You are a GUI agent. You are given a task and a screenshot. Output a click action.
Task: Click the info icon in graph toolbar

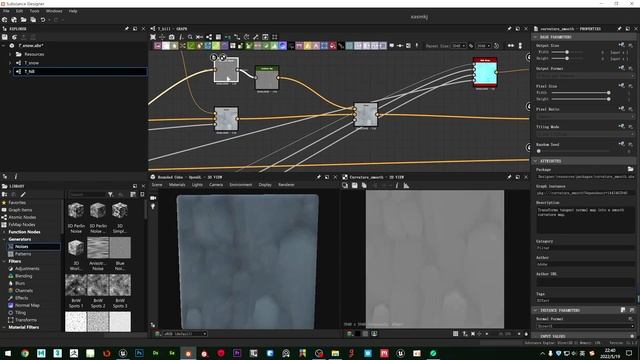pos(181,37)
